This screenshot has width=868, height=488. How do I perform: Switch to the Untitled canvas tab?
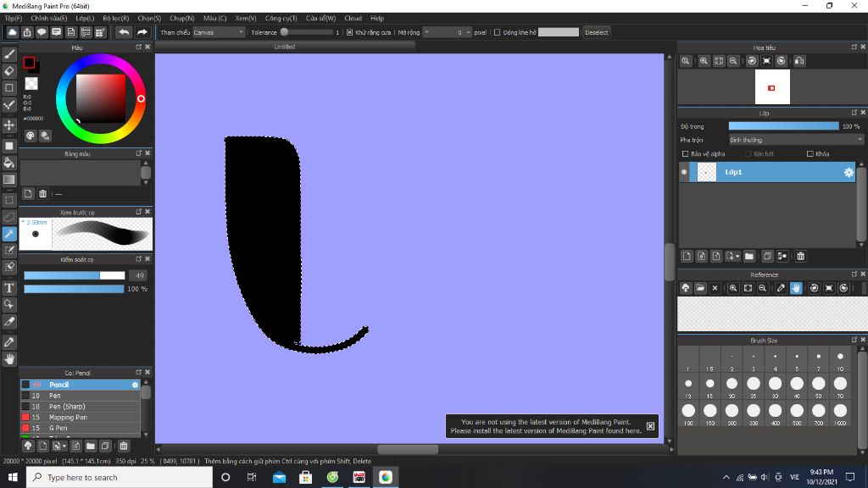tap(285, 47)
